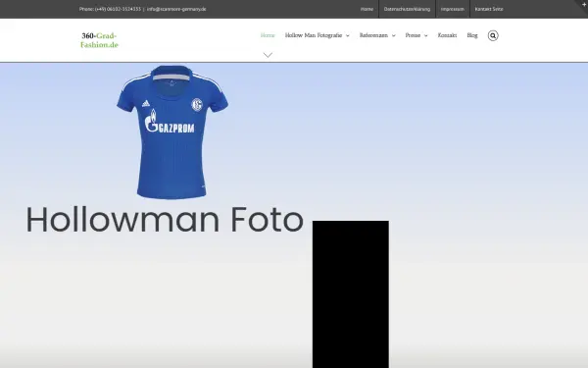Click Home link in top bar
588x368 pixels.
point(367,9)
